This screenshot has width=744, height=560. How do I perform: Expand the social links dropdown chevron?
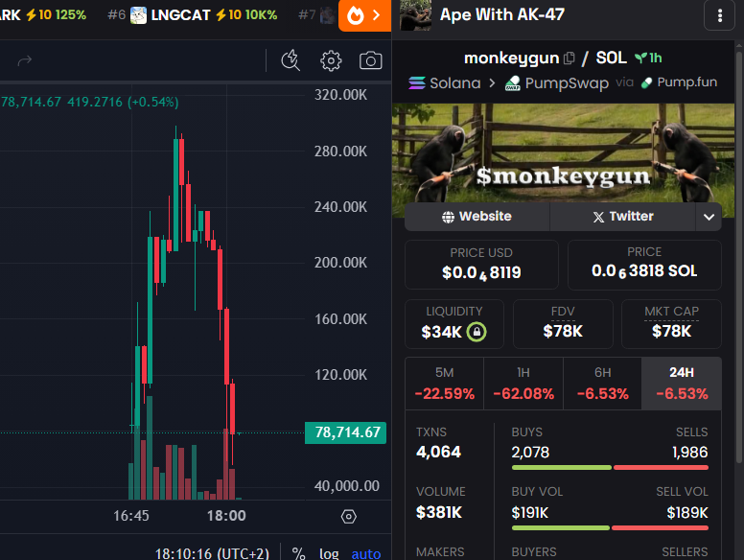click(x=709, y=217)
